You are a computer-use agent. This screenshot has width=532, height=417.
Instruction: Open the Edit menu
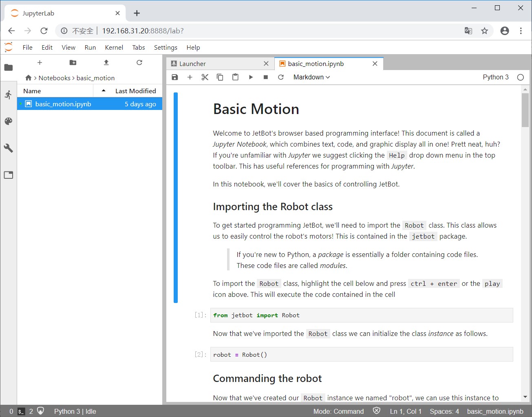click(x=47, y=47)
